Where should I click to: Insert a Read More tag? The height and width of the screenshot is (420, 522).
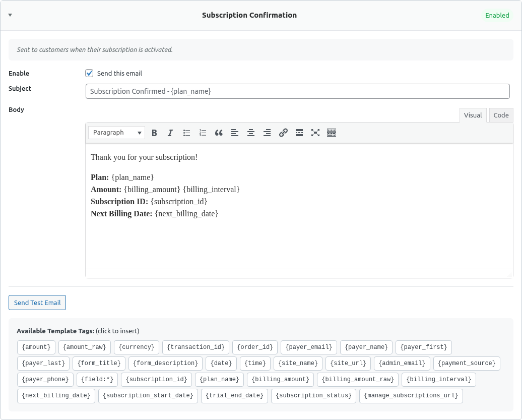299,133
